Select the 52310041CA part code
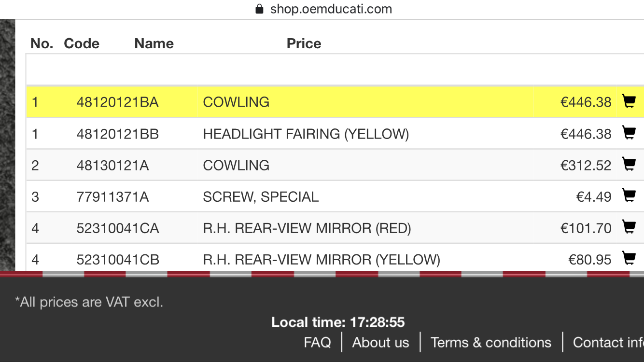 point(118,228)
